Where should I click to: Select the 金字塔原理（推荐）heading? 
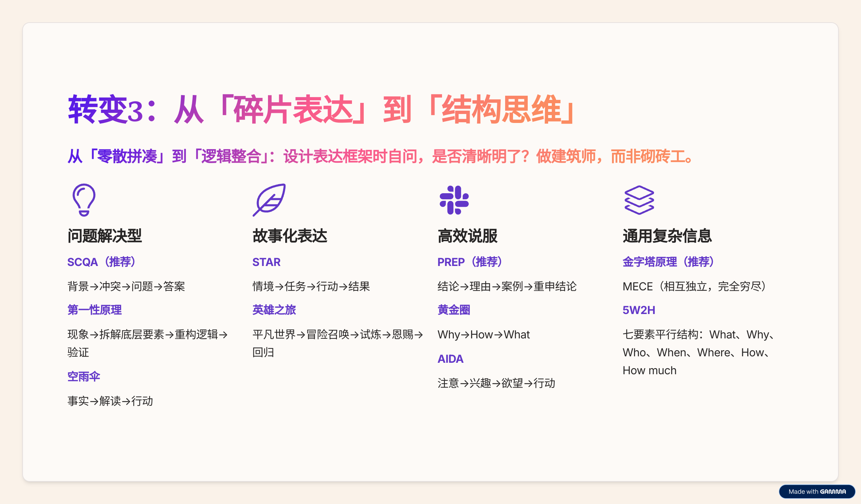click(x=668, y=262)
